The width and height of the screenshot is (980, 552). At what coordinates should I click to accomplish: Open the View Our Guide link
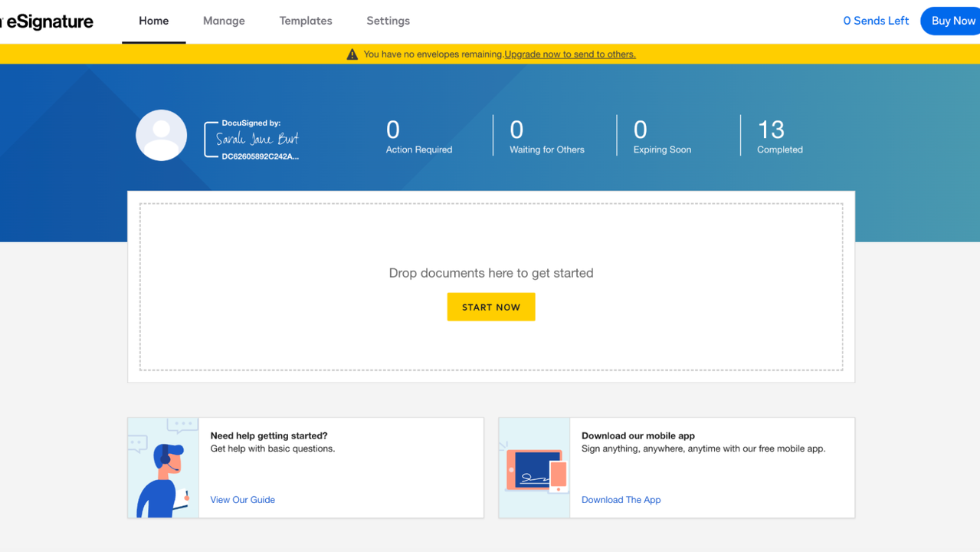click(x=242, y=500)
